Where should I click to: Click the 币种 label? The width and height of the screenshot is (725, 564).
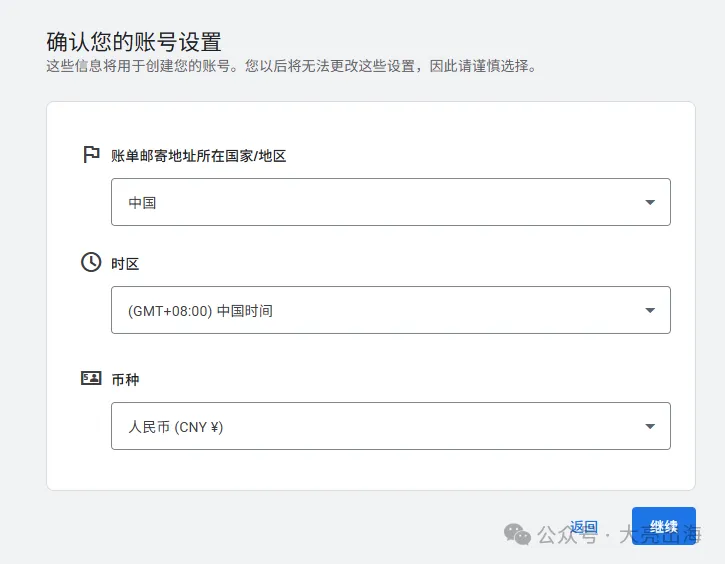pos(125,380)
